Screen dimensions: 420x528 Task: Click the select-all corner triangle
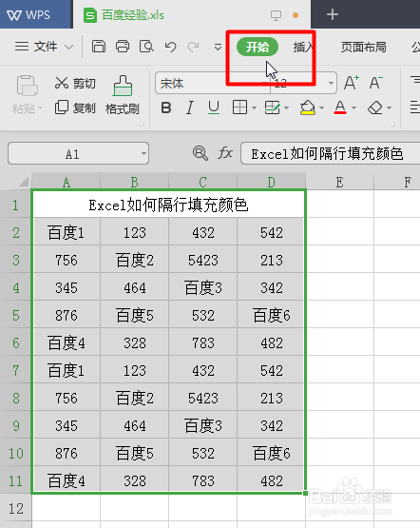pos(24,182)
